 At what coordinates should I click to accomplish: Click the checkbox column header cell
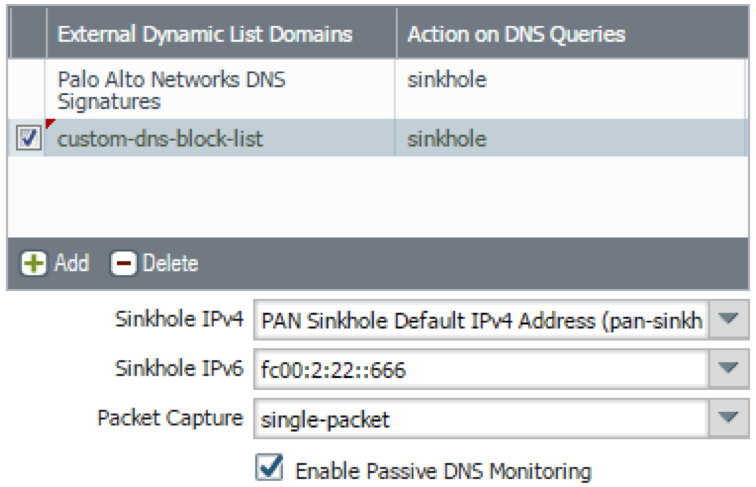[x=28, y=34]
